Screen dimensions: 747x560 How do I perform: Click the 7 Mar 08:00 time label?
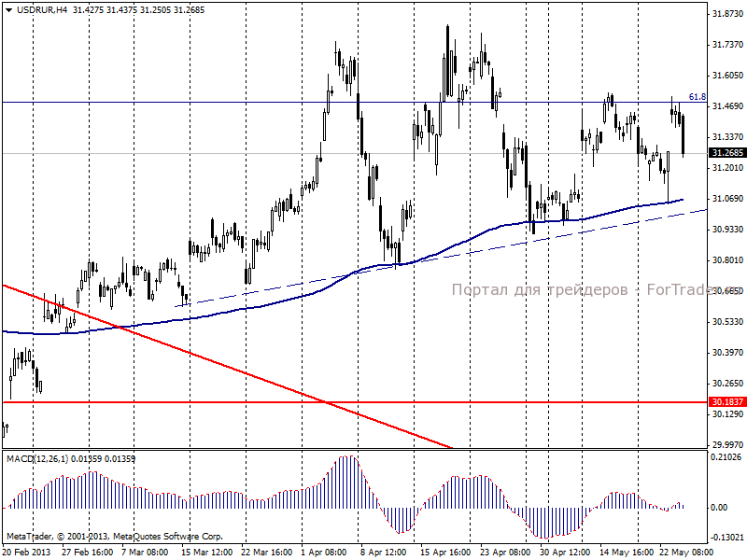(x=145, y=553)
